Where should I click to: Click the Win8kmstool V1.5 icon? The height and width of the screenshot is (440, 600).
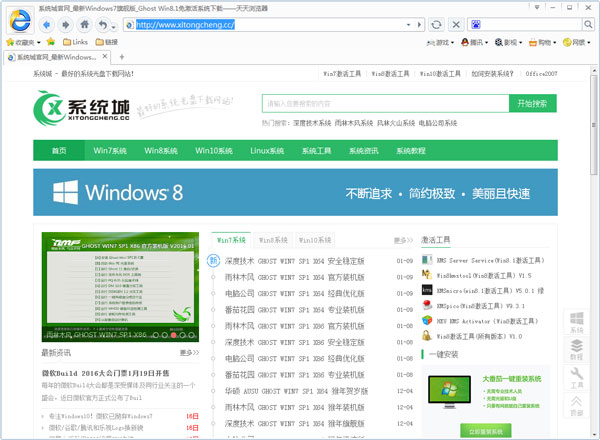point(427,275)
